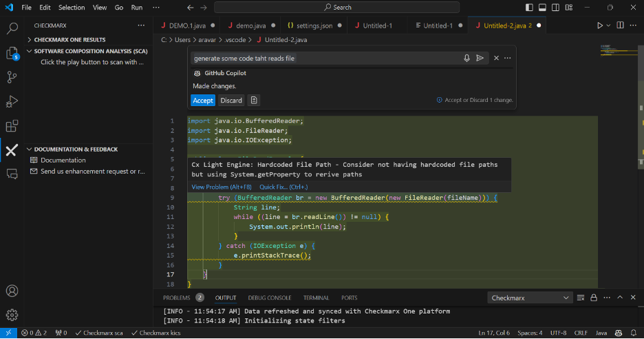Open the Checkmarx output channel dropdown
The image size is (644, 339).
click(530, 298)
